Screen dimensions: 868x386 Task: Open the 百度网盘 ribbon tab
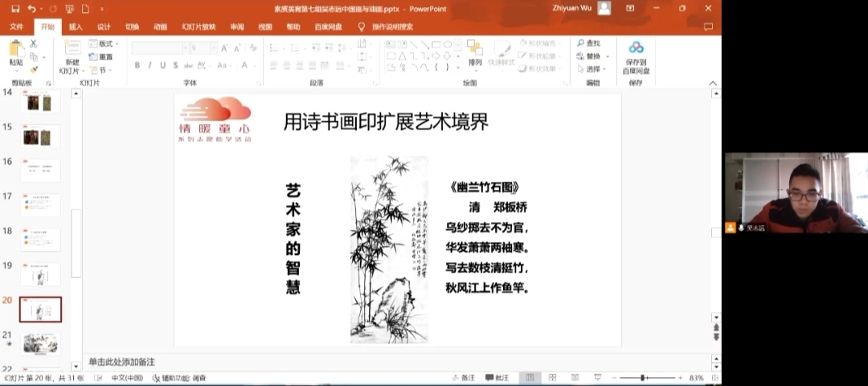[x=328, y=27]
